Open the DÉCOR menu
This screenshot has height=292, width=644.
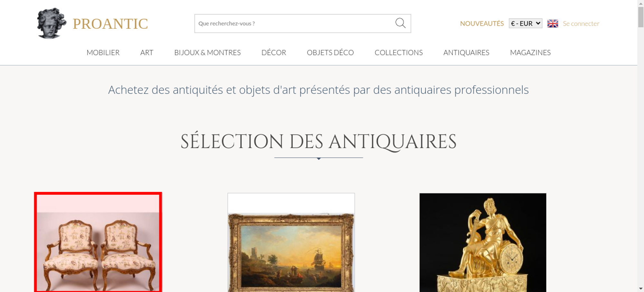(x=274, y=52)
